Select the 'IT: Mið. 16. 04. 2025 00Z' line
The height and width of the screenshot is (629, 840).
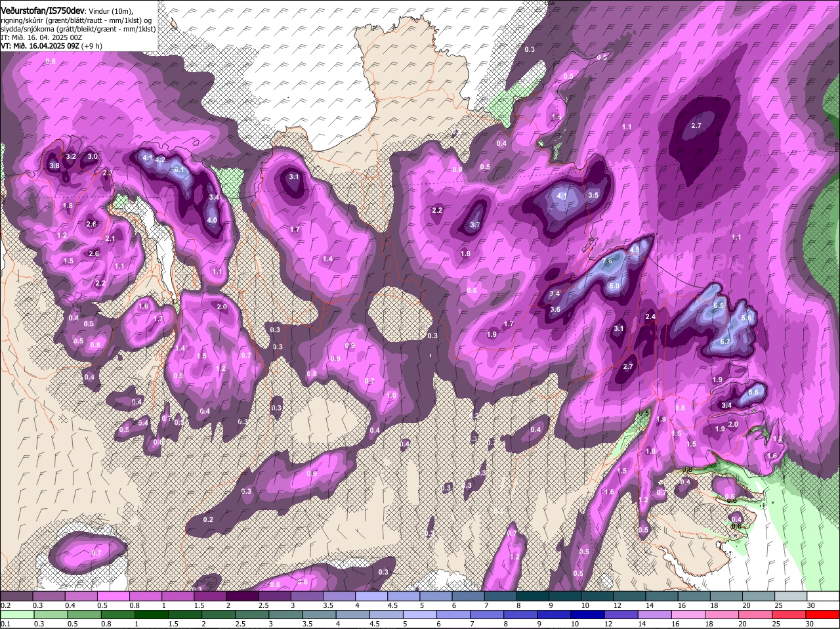pos(41,37)
